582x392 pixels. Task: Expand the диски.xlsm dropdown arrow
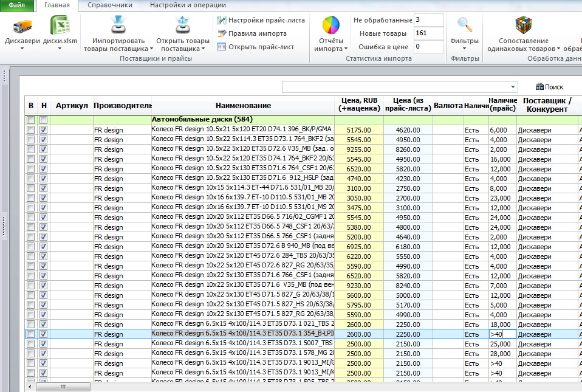[x=60, y=49]
